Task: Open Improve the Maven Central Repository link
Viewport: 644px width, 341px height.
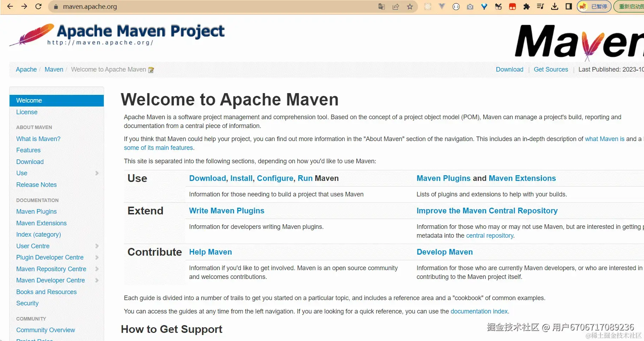Action: coord(487,211)
